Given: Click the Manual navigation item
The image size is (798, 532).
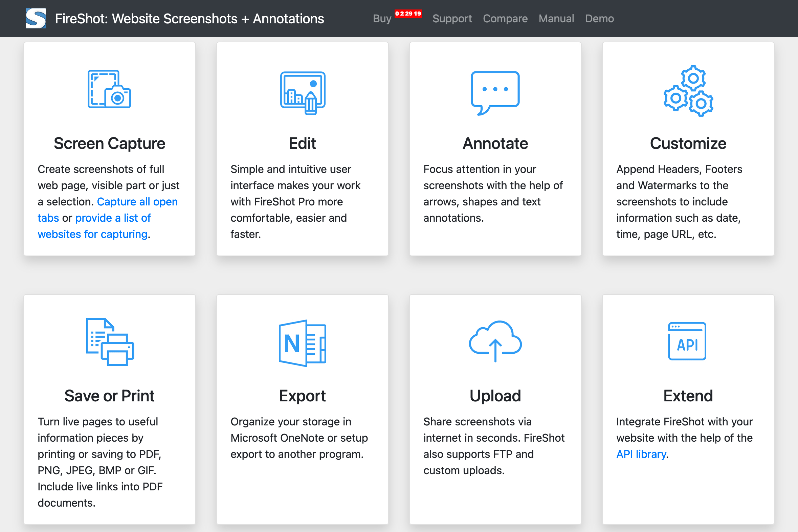Looking at the screenshot, I should click(557, 18).
